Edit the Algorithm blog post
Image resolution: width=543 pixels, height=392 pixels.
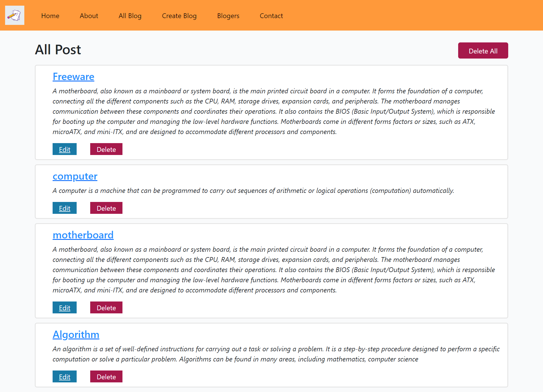tap(64, 376)
